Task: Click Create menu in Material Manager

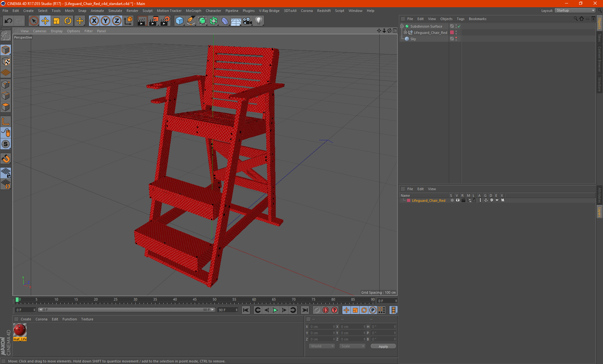Action: tap(25, 319)
